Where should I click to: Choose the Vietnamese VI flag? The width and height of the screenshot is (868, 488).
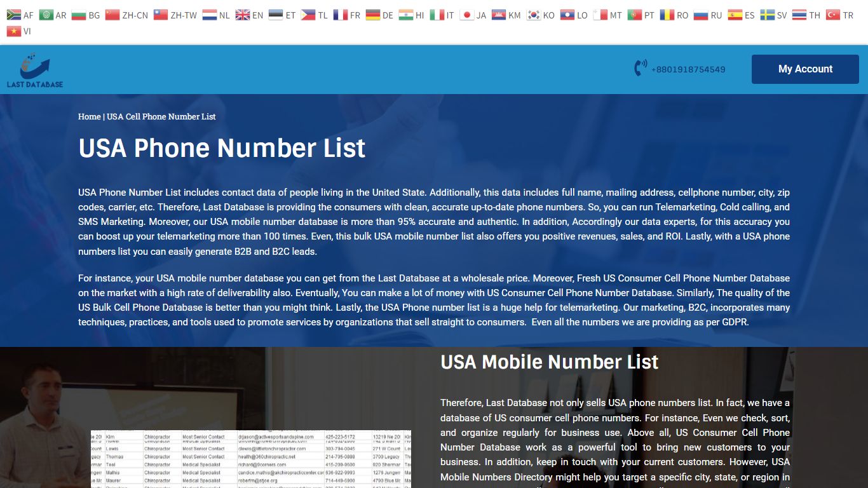pyautogui.click(x=18, y=30)
